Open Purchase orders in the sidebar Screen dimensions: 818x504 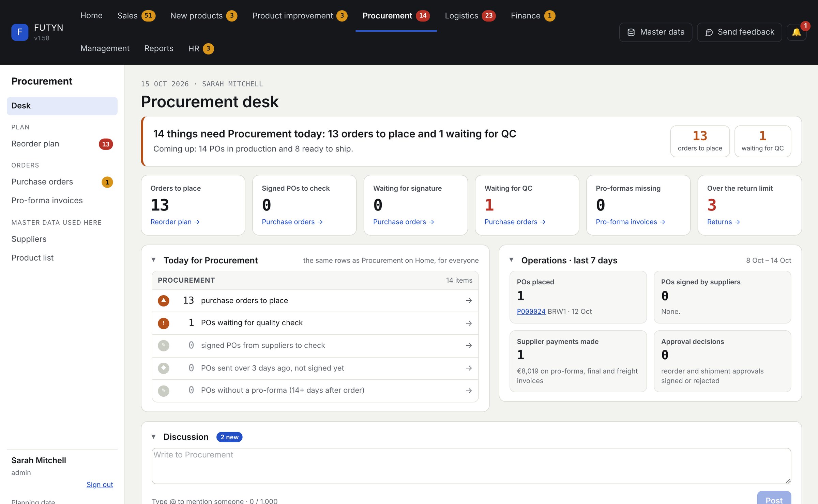(x=62, y=182)
